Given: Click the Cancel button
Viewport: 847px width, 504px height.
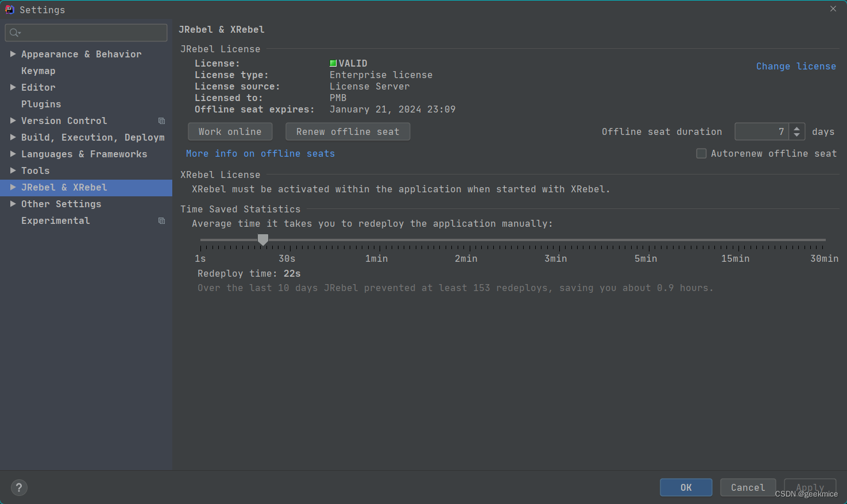Looking at the screenshot, I should [x=748, y=487].
